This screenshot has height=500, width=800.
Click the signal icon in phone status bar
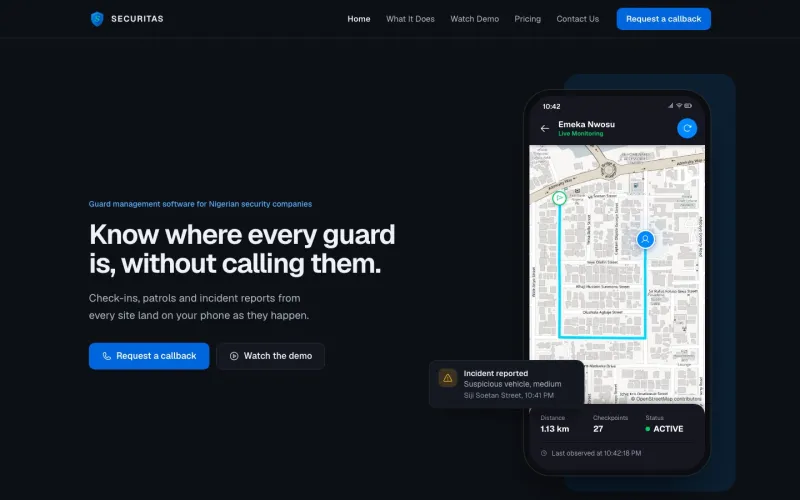[x=670, y=106]
